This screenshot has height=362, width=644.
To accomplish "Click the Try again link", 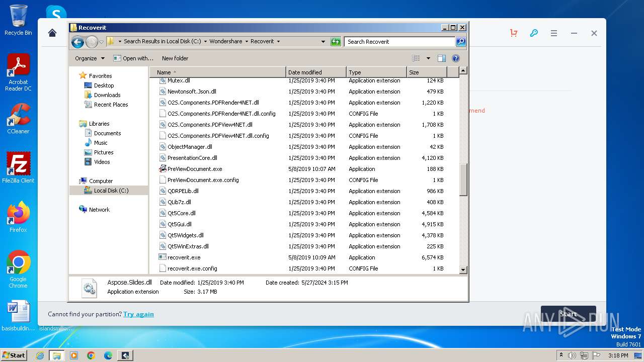I will pos(138,314).
